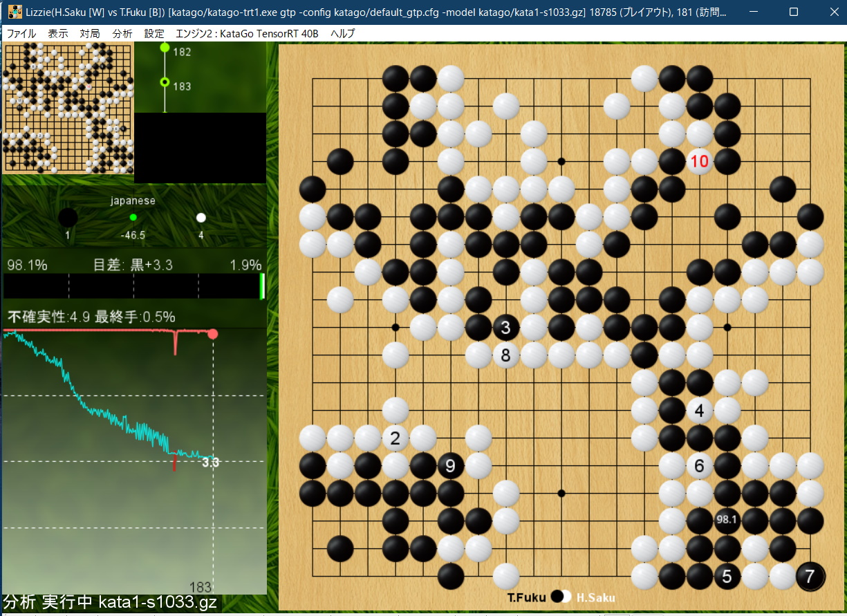Open the 分析 menu

[x=122, y=33]
